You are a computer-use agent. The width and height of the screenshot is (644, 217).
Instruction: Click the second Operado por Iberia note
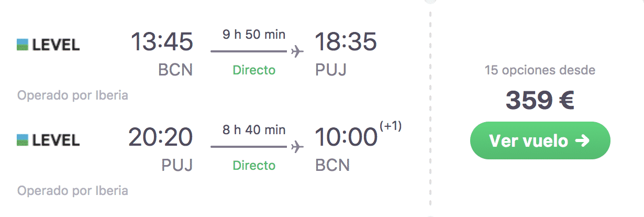click(73, 191)
